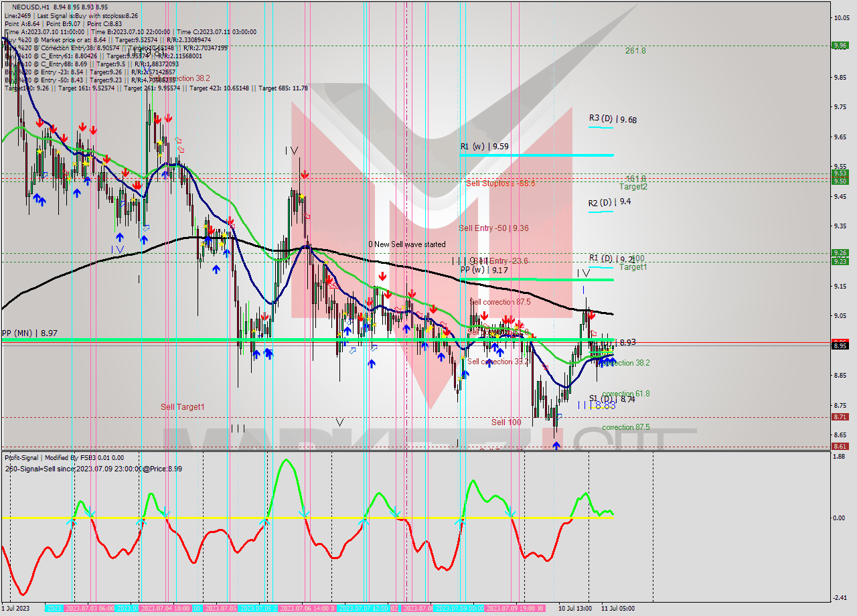
Task: Click the green Target1 label
Action: point(633,267)
